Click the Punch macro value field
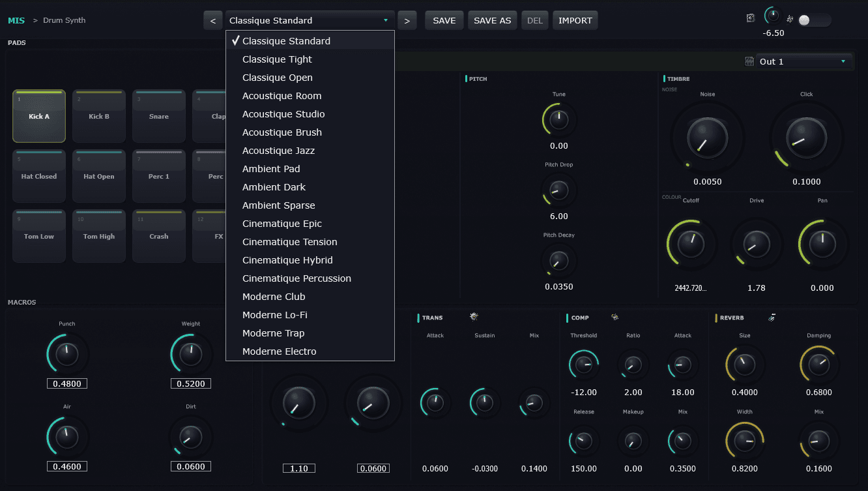Image resolution: width=868 pixels, height=491 pixels. pyautogui.click(x=66, y=383)
